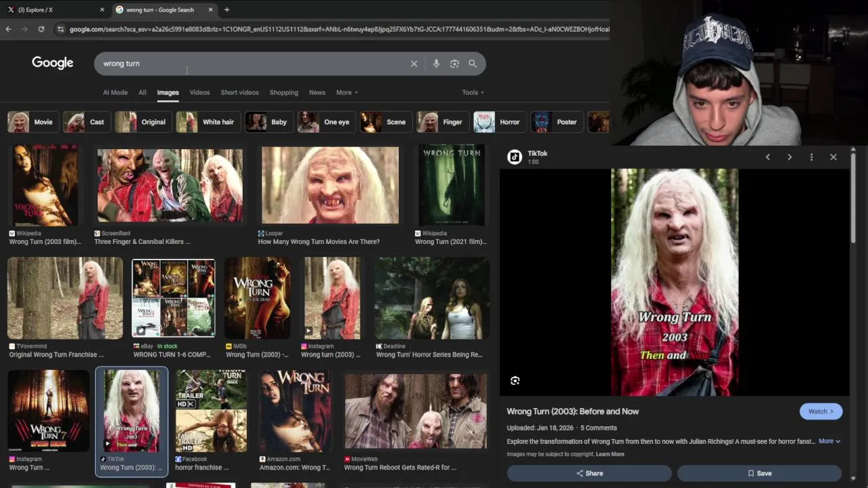
Task: Filter images by the Finger chip
Action: pyautogui.click(x=441, y=122)
